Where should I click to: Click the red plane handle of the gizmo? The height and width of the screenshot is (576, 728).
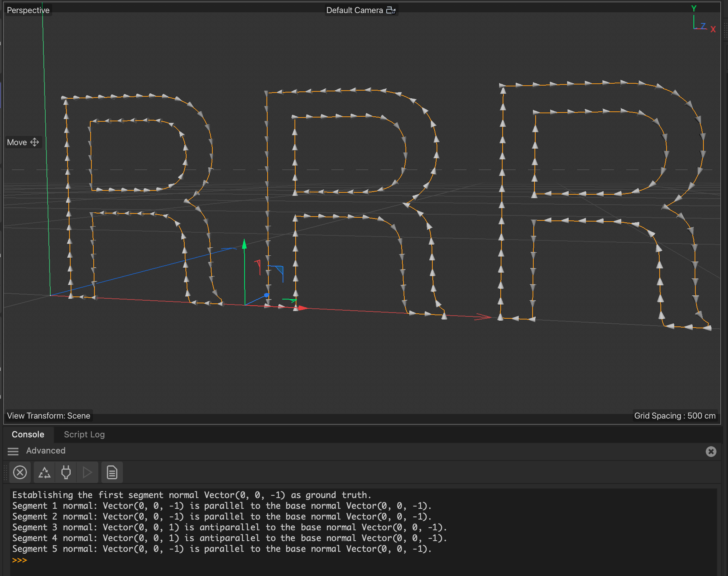pos(258,267)
